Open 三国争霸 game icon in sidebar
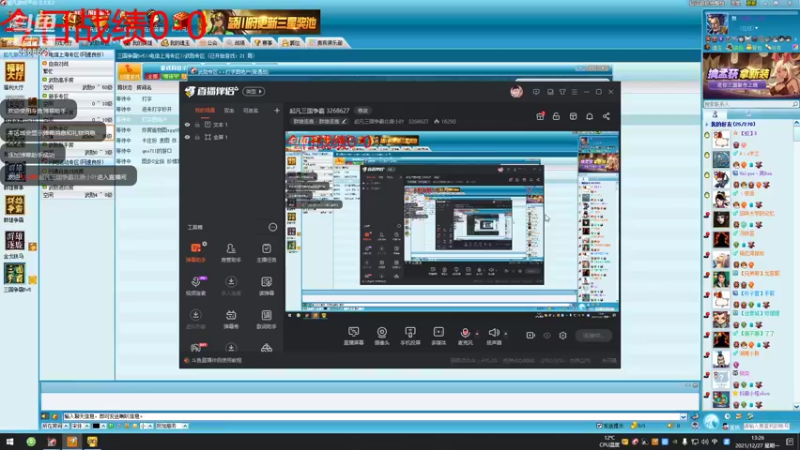This screenshot has width=800, height=450. [x=15, y=278]
